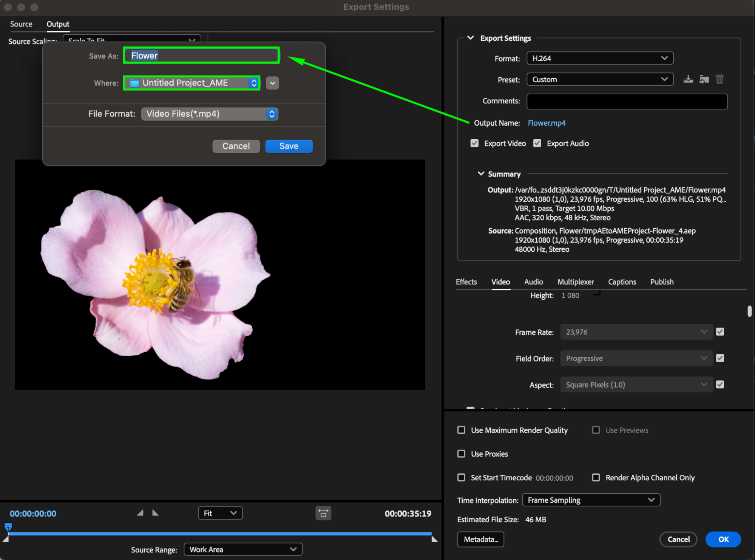The height and width of the screenshot is (560, 755).
Task: Enable Use Maximum Render Quality
Action: pos(461,430)
